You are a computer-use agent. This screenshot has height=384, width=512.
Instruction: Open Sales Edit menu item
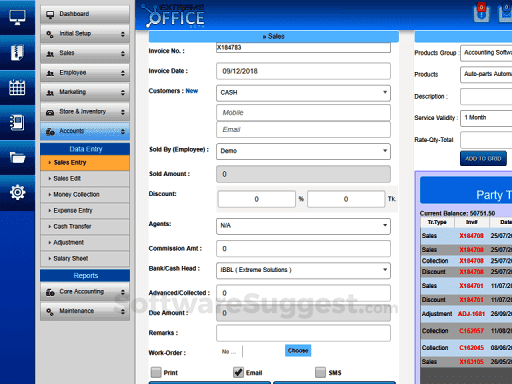[x=85, y=179]
